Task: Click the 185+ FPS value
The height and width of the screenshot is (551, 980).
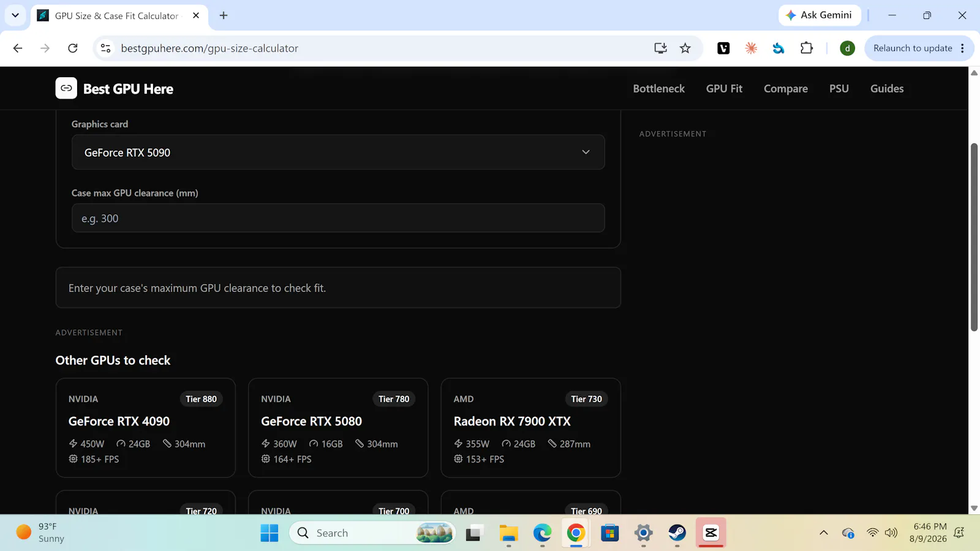Action: pos(94,459)
